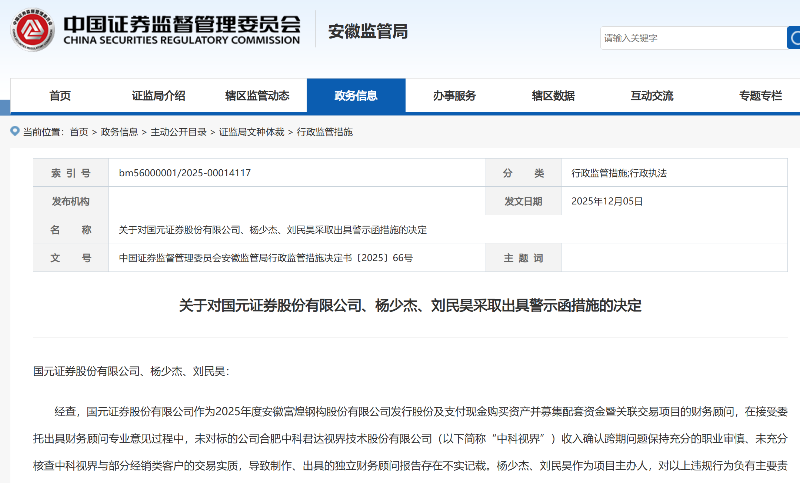This screenshot has height=483, width=800.
Task: Select the document number ending 〔2025〕66号
Action: pos(266,258)
